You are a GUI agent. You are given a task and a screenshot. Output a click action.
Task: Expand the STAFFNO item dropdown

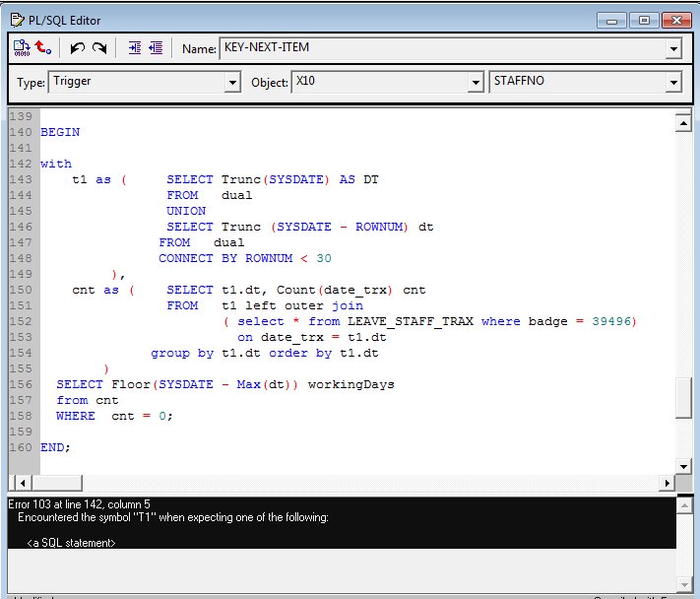673,83
